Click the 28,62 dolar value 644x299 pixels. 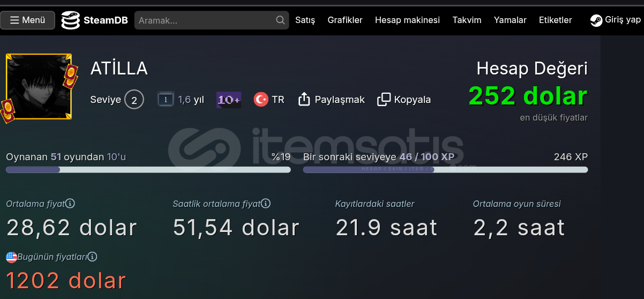pyautogui.click(x=72, y=228)
